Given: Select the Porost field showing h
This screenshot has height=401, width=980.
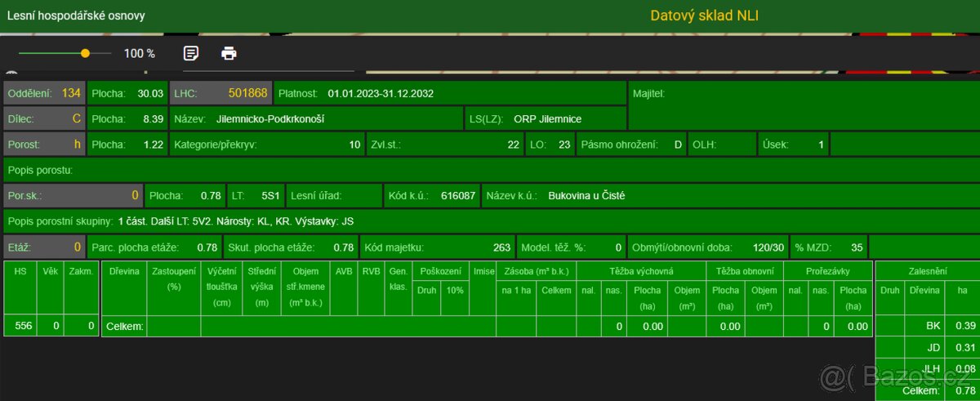Looking at the screenshot, I should click(x=44, y=145).
